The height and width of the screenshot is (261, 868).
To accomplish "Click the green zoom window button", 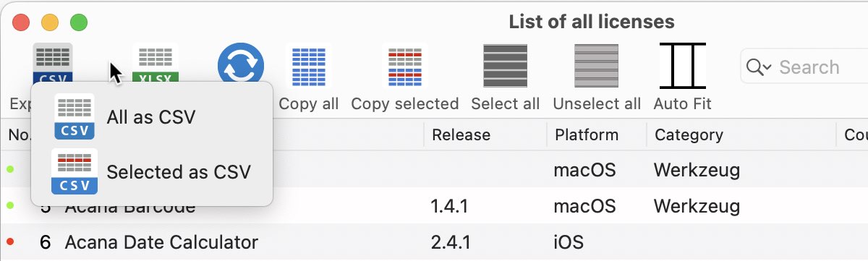I will tap(78, 22).
